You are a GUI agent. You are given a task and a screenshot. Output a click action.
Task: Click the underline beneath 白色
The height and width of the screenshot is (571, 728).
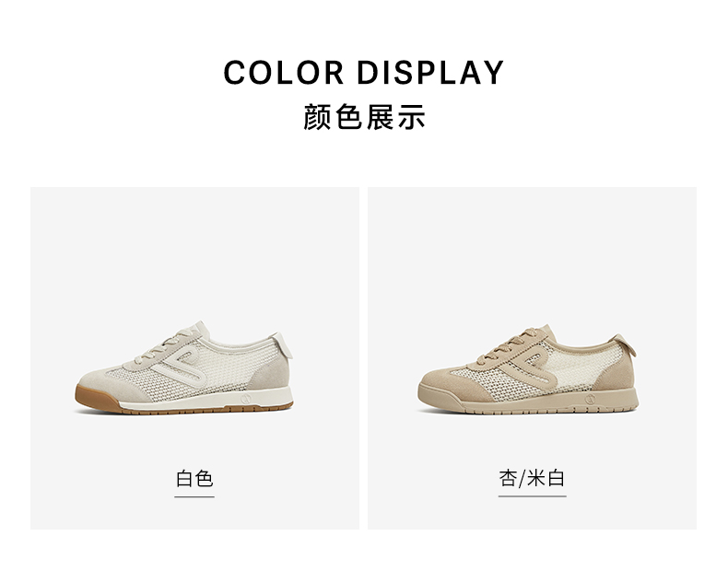194,496
